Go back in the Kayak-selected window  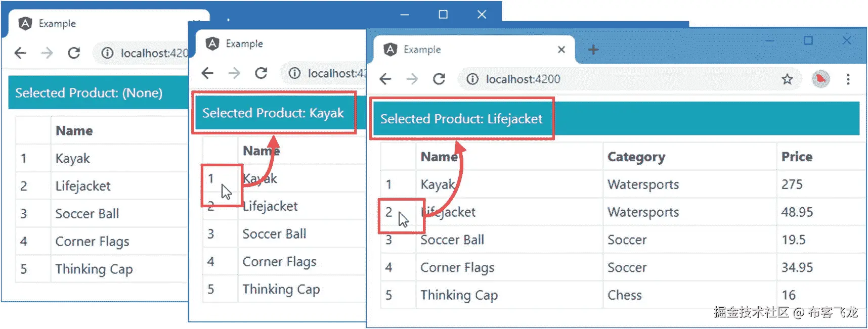[207, 73]
